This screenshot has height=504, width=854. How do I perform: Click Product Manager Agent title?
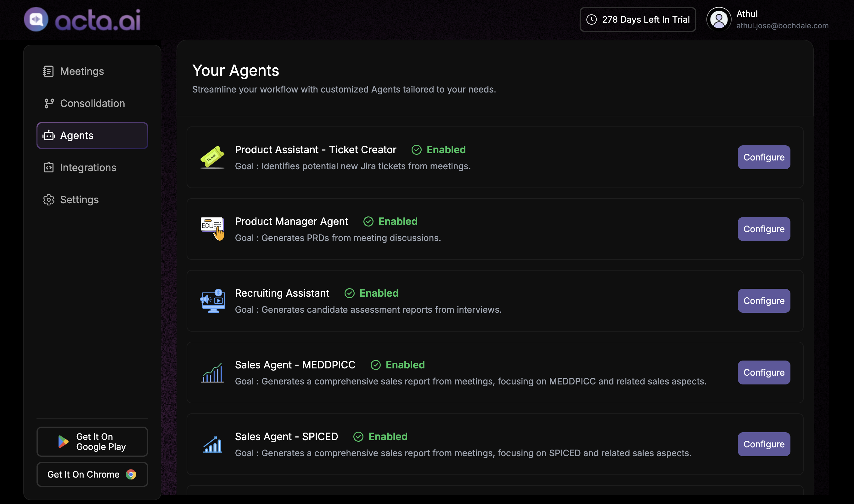[x=291, y=221]
